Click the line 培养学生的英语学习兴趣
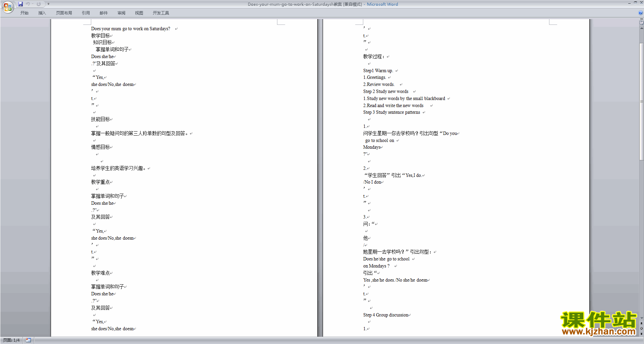 [119, 168]
